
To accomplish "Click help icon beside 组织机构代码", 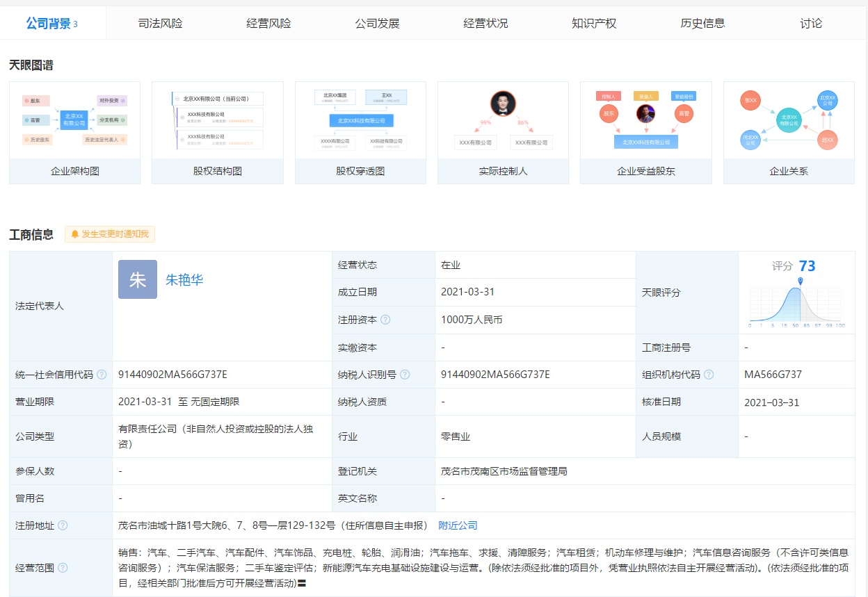I will 709,375.
